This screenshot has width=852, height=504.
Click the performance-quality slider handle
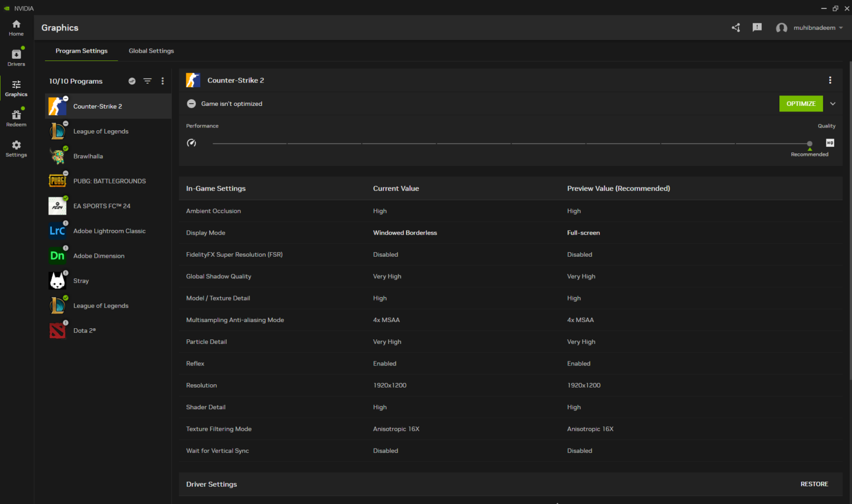click(809, 144)
